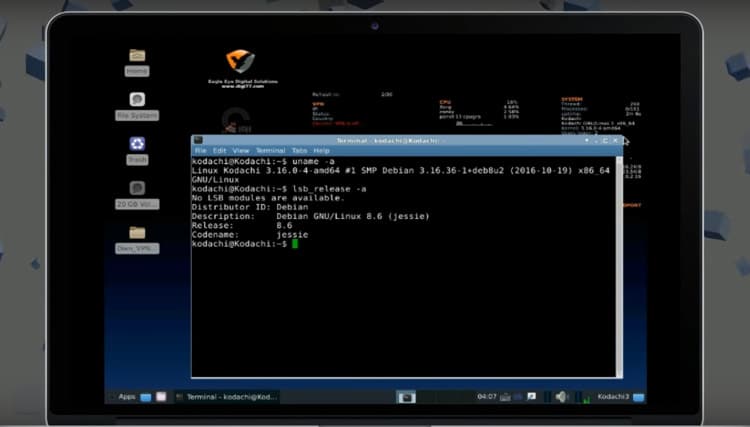The height and width of the screenshot is (427, 750).
Task: Open the Tabs menu in the terminal
Action: (299, 151)
